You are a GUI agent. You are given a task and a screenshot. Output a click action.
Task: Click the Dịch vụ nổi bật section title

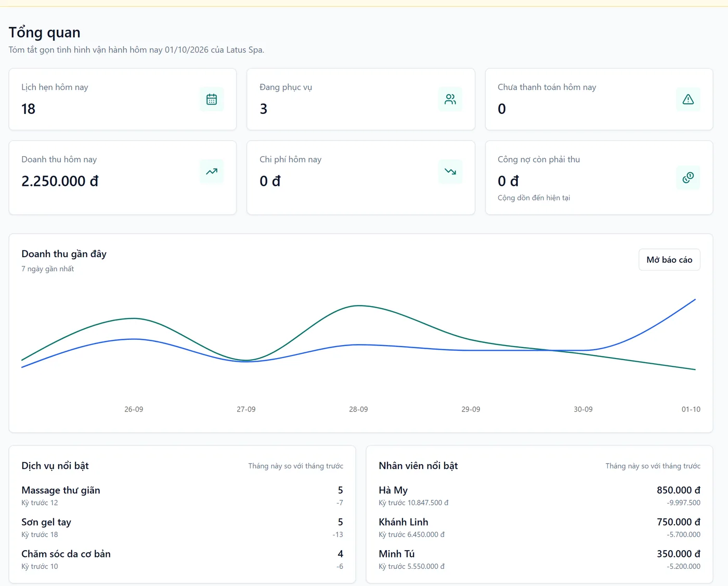(55, 466)
